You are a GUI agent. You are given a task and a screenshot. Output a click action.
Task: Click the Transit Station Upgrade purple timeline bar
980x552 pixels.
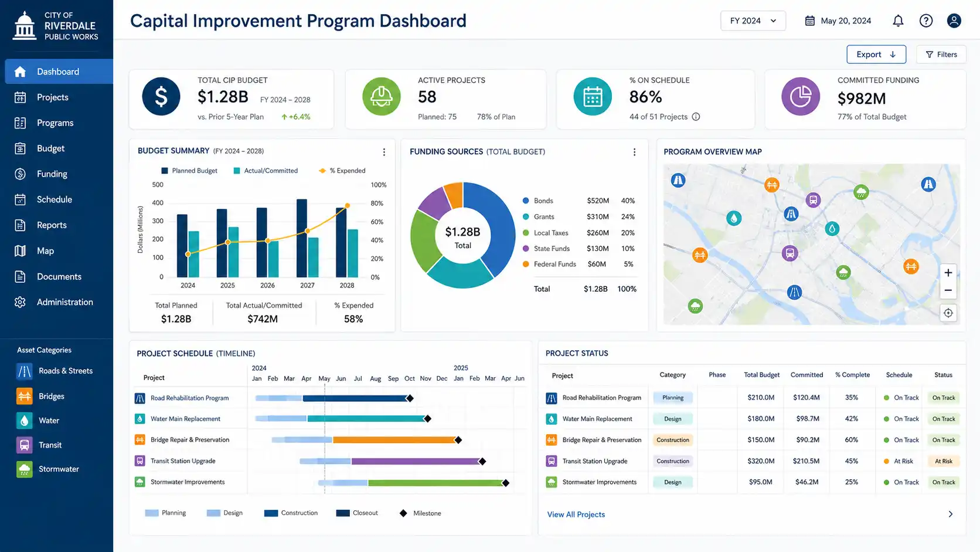415,461
